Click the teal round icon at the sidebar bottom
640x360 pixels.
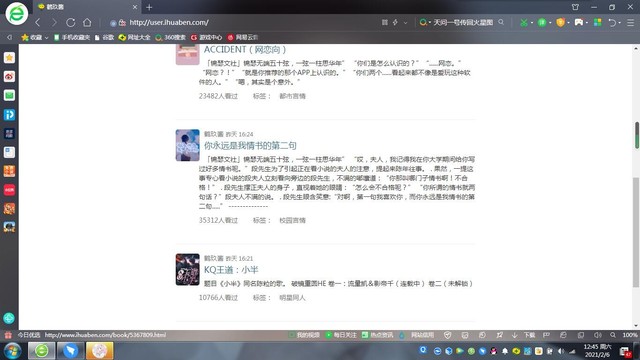pos(9,318)
